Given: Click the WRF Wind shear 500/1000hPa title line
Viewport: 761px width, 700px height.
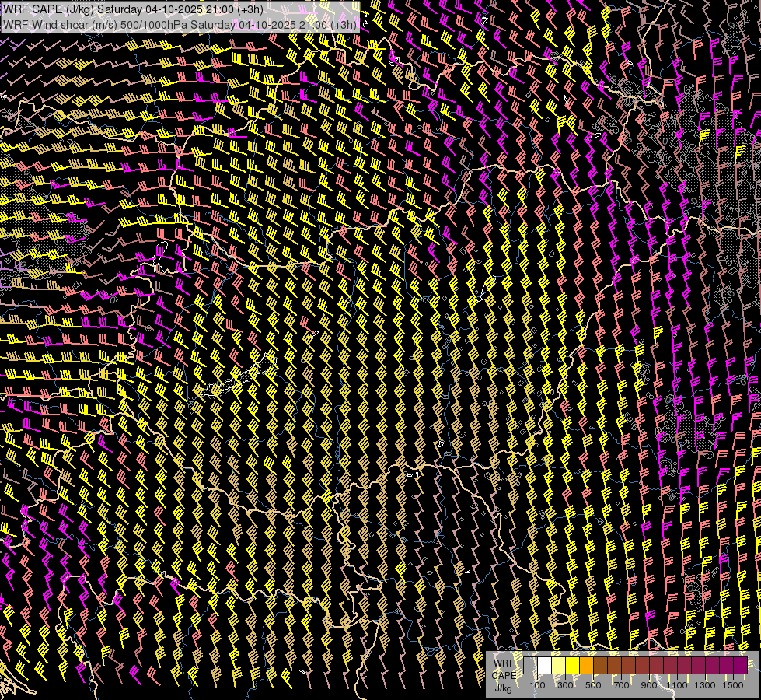Looking at the screenshot, I should point(180,24).
